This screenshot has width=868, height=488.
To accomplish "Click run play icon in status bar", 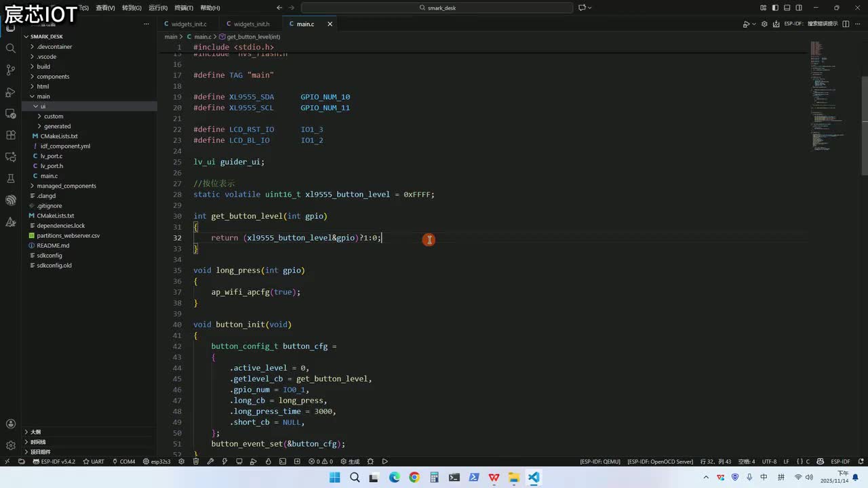I will (x=384, y=462).
